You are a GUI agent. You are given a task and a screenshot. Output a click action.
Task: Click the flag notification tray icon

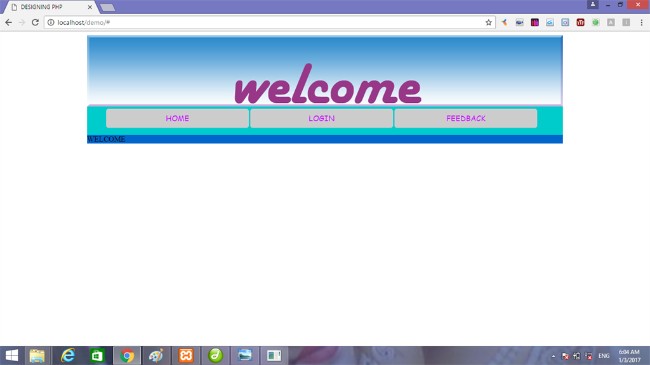565,356
